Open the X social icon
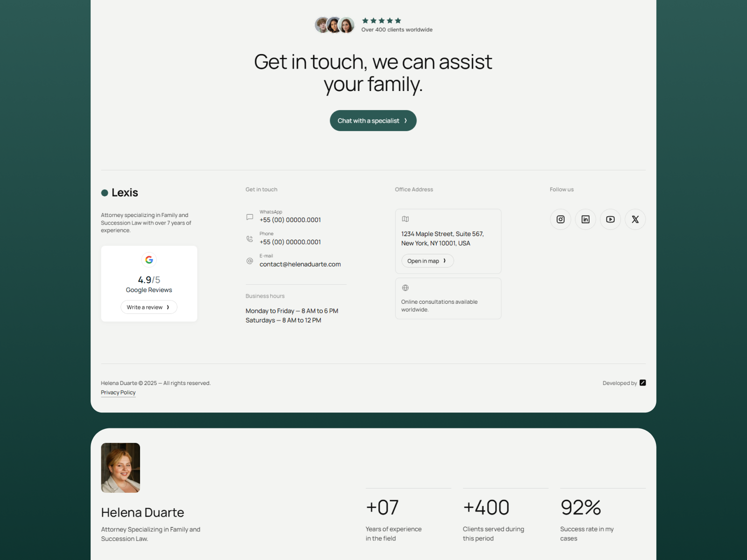The image size is (747, 560). [635, 219]
